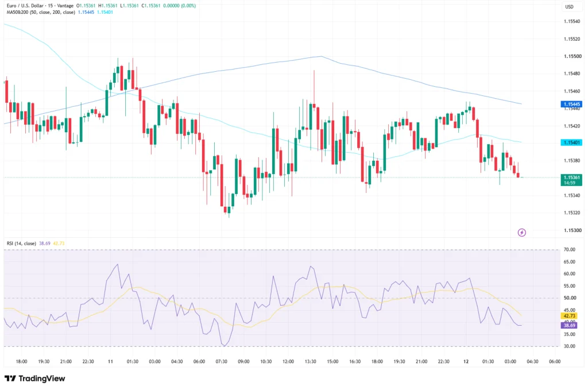Click the 1.15460 price scale label

coord(572,91)
